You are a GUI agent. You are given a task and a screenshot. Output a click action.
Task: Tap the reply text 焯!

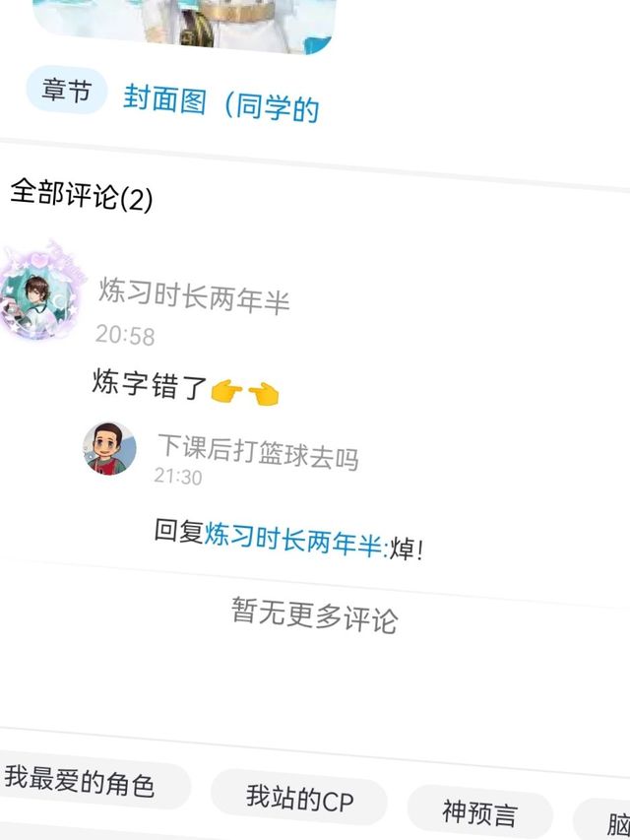[407, 549]
